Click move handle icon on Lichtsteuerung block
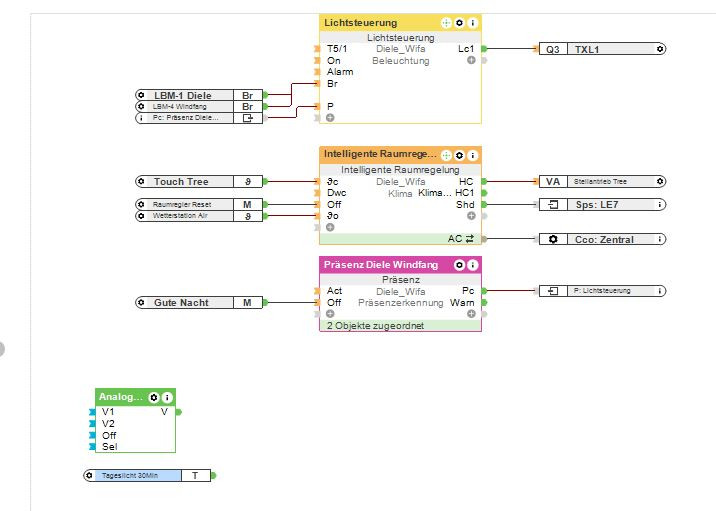Screen dimensions: 716x511 (446, 22)
